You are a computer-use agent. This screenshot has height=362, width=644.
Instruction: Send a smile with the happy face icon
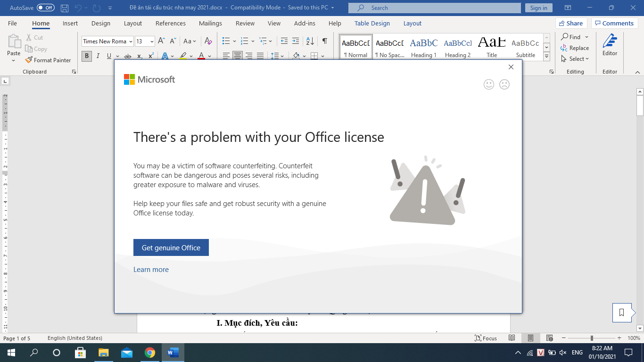tap(489, 84)
